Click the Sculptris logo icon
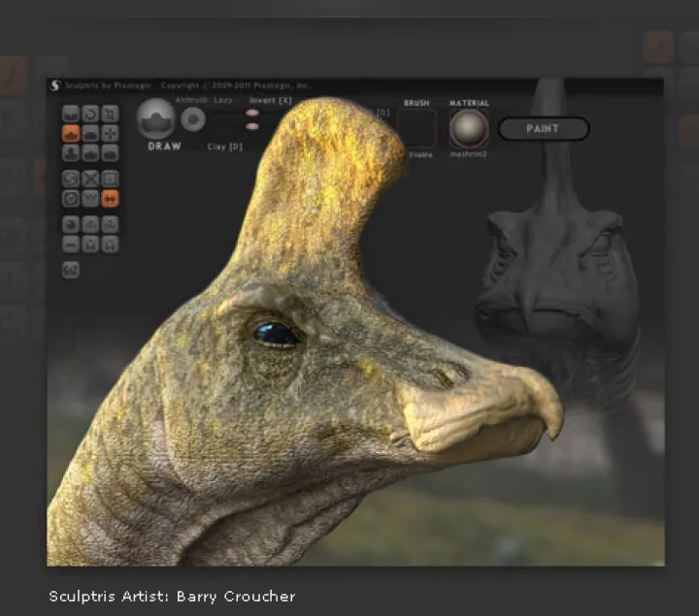The height and width of the screenshot is (616, 699). (54, 85)
